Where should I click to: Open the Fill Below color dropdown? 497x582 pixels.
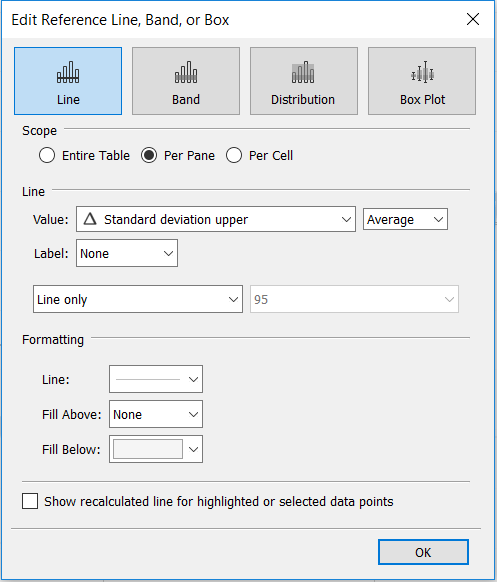[x=156, y=449]
